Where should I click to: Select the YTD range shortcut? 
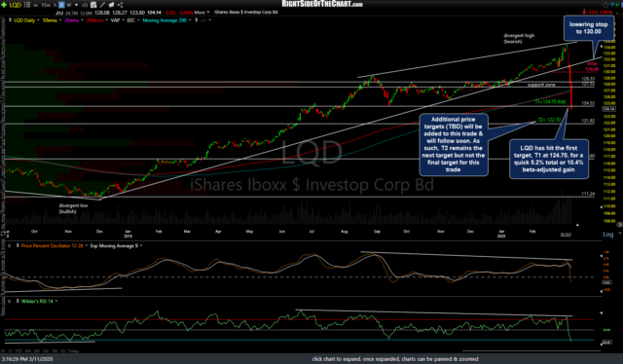pos(19,351)
